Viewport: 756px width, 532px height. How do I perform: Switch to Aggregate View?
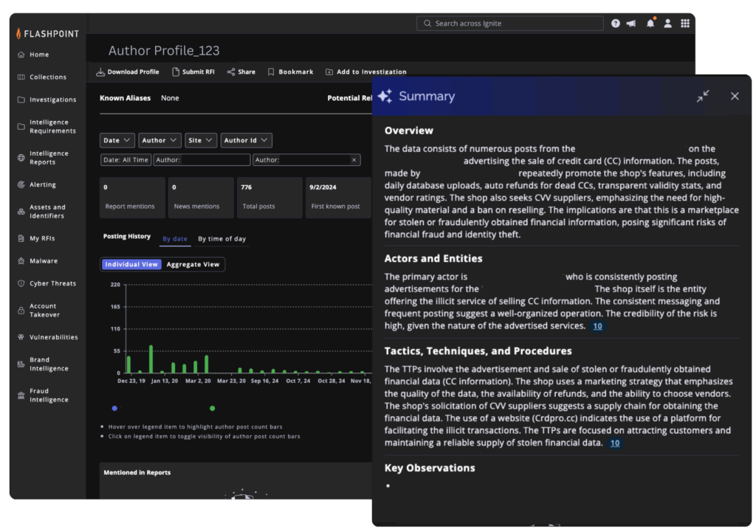point(193,264)
